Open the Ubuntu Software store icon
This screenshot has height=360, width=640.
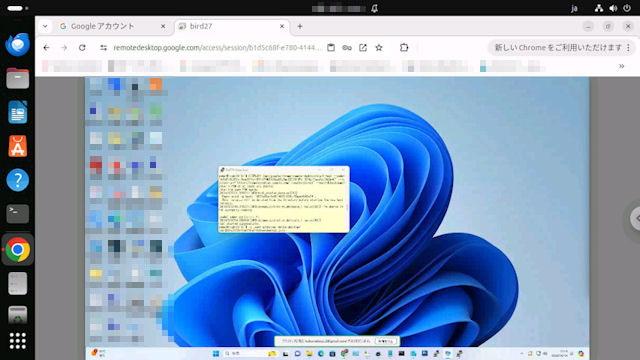point(18,146)
